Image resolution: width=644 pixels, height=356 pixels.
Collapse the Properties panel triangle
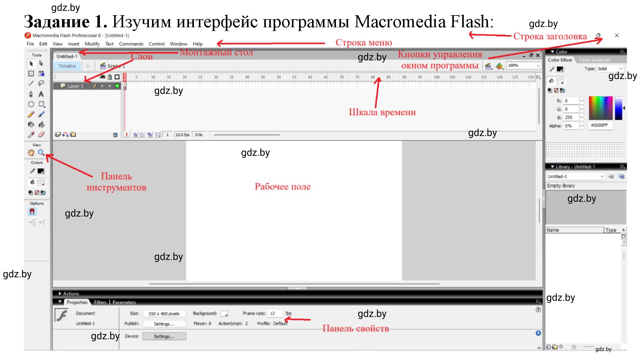(x=60, y=301)
